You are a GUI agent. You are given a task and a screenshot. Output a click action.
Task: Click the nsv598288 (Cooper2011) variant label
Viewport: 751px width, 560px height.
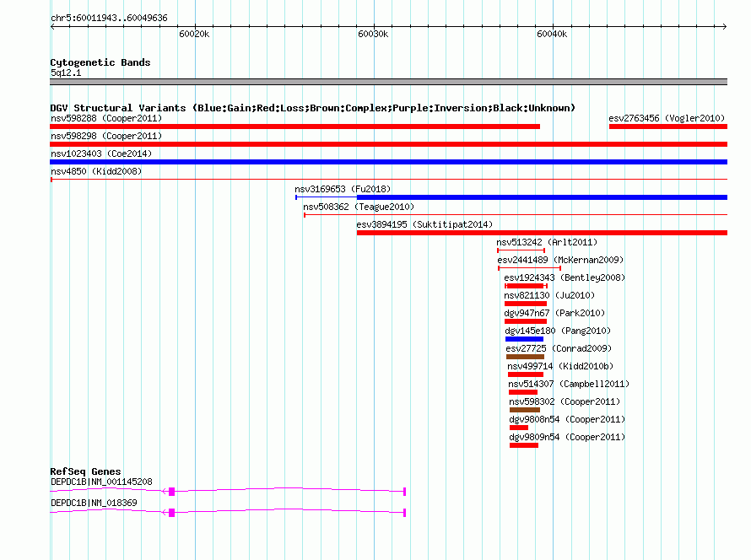point(106,118)
